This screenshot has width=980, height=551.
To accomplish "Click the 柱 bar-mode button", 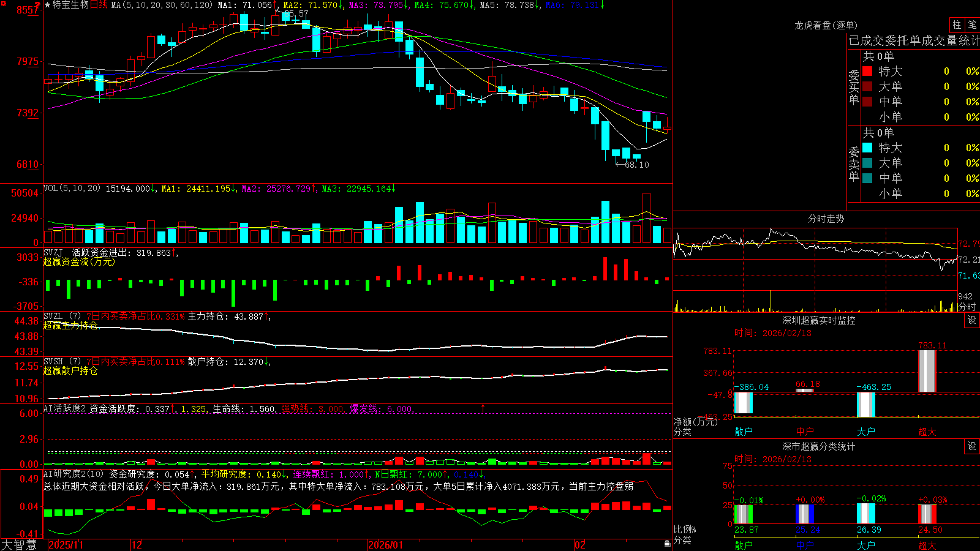I will [957, 24].
